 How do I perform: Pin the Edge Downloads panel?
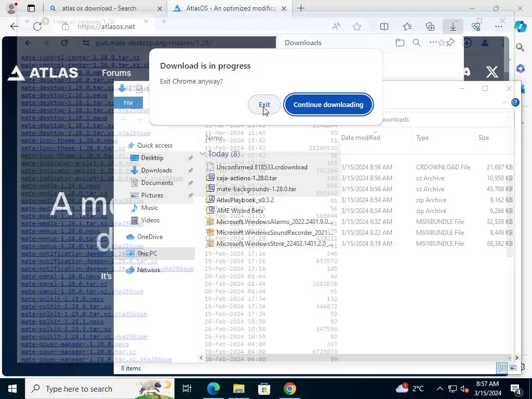coord(450,43)
